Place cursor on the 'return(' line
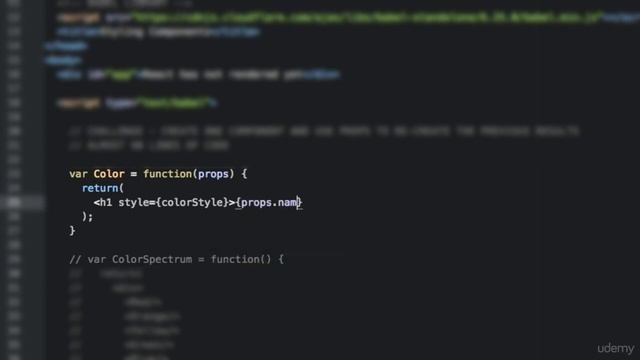 tap(102, 188)
